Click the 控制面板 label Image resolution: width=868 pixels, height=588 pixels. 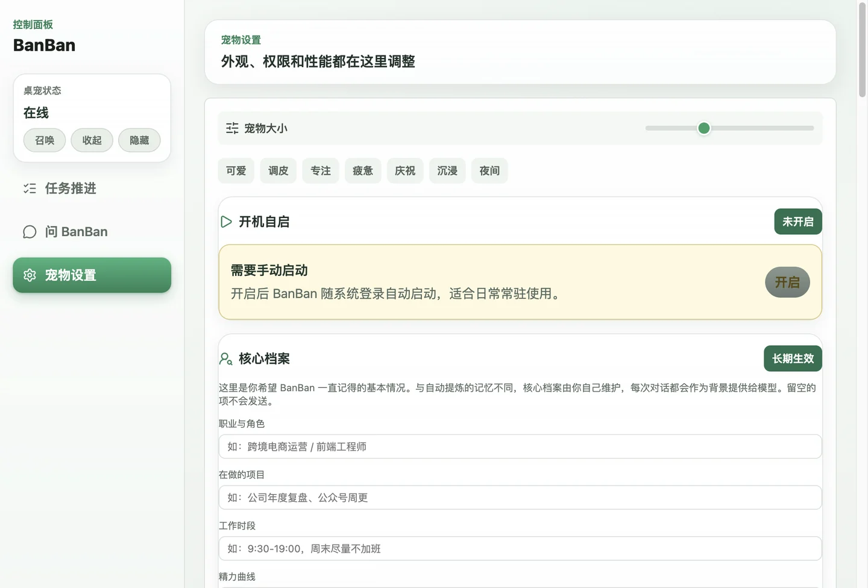(33, 25)
